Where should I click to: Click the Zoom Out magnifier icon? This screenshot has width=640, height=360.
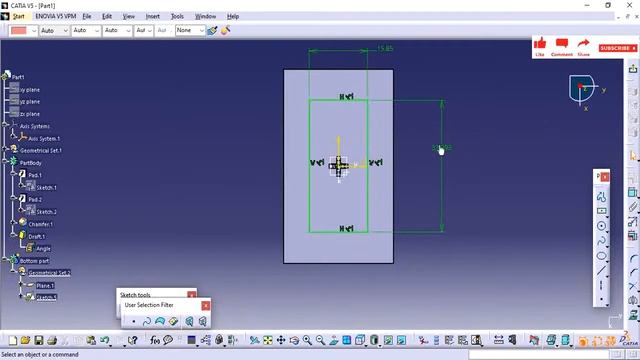click(320, 340)
